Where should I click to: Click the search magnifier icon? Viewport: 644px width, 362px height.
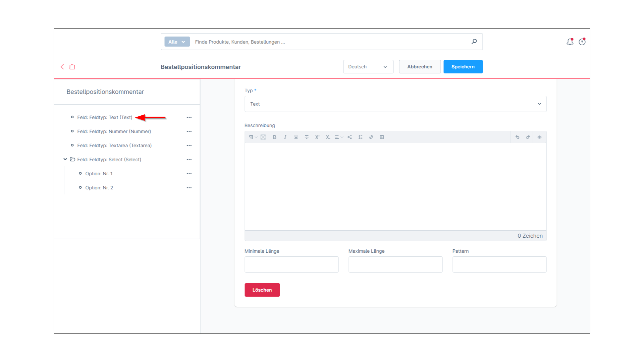474,42
